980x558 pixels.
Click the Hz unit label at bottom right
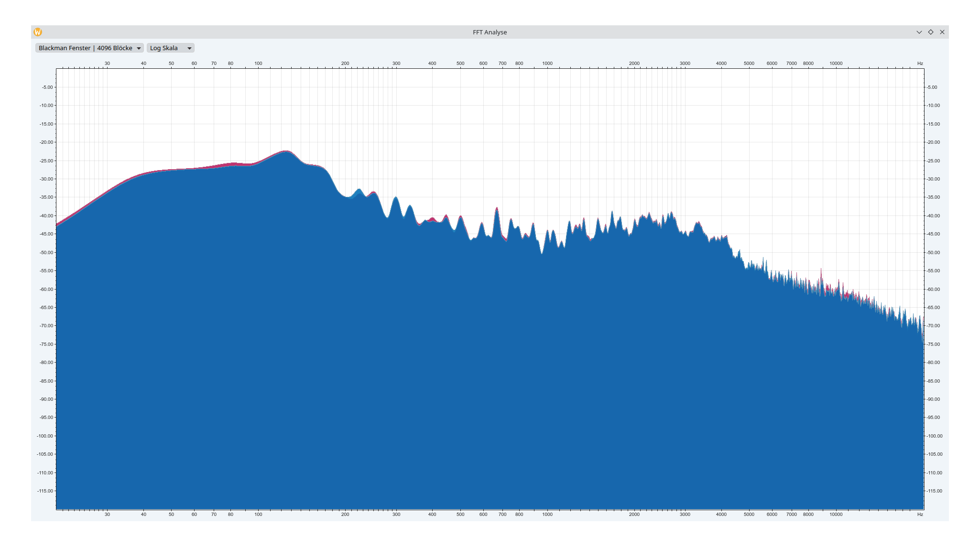(x=920, y=515)
